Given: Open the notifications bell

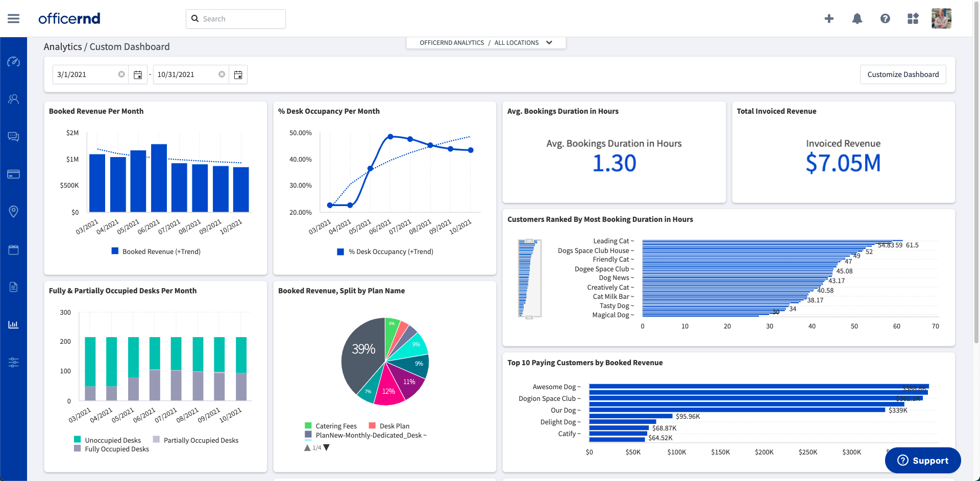Looking at the screenshot, I should [857, 18].
